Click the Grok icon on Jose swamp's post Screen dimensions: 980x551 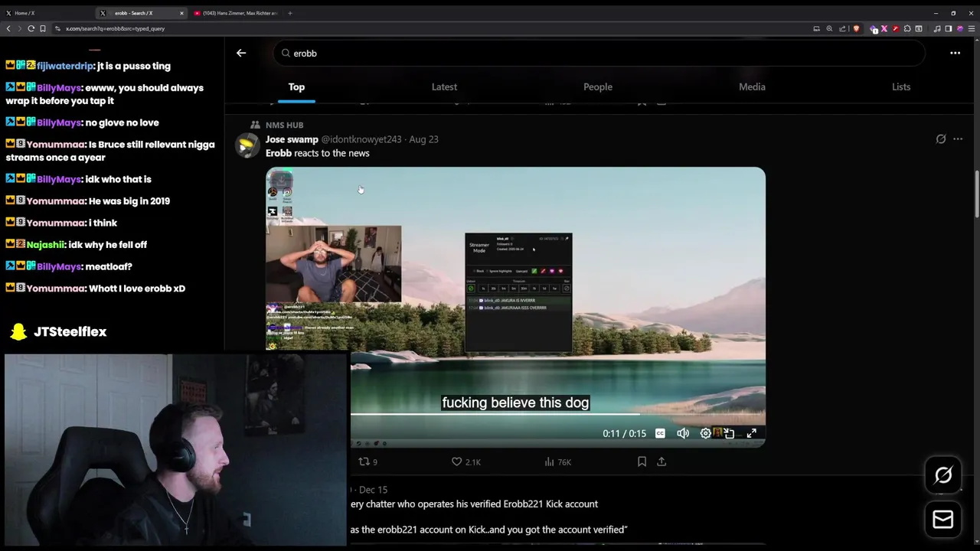(941, 139)
